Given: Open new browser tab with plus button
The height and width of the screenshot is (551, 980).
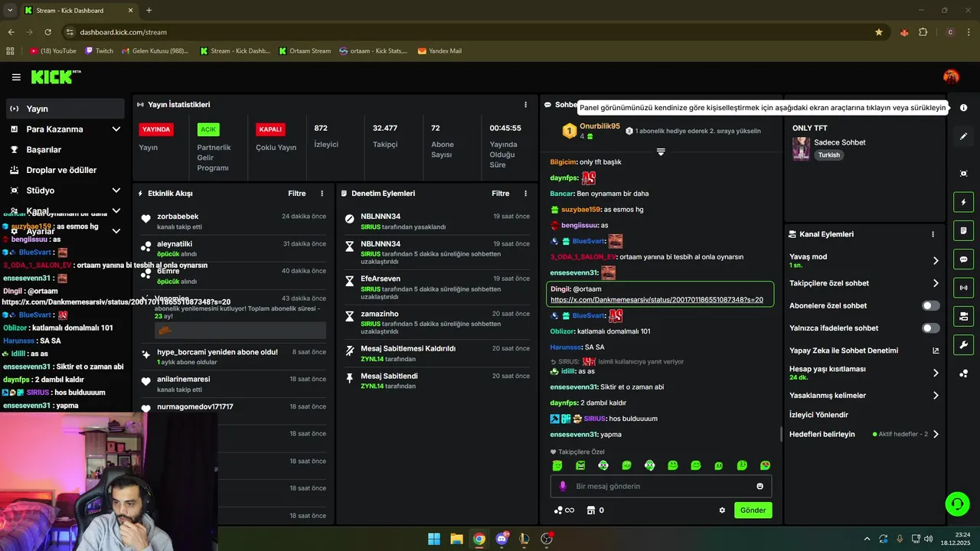Looking at the screenshot, I should coord(149,11).
